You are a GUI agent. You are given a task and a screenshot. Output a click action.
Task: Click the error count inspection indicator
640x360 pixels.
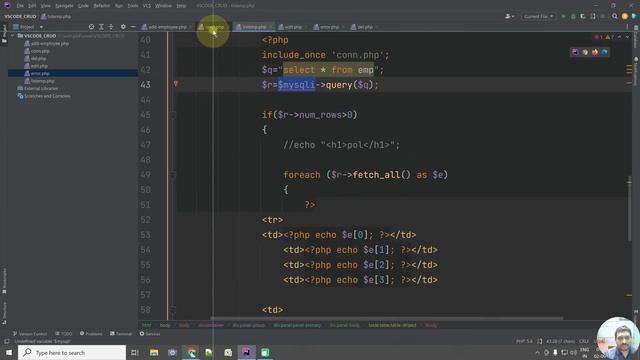point(598,37)
